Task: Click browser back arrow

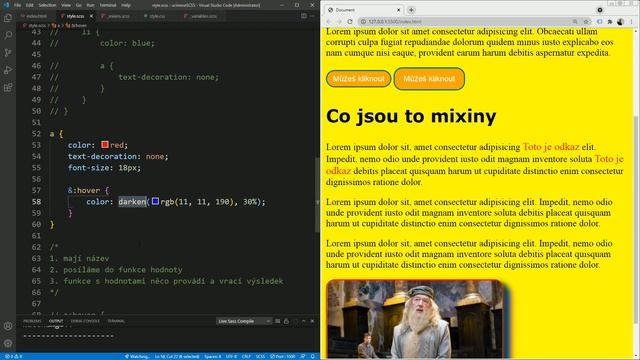Action: (x=329, y=22)
